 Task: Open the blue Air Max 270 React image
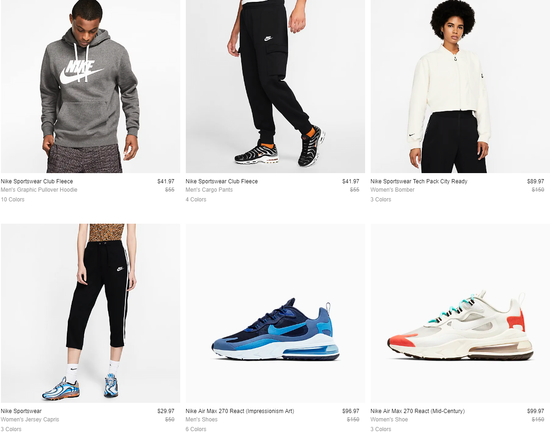[x=275, y=313]
